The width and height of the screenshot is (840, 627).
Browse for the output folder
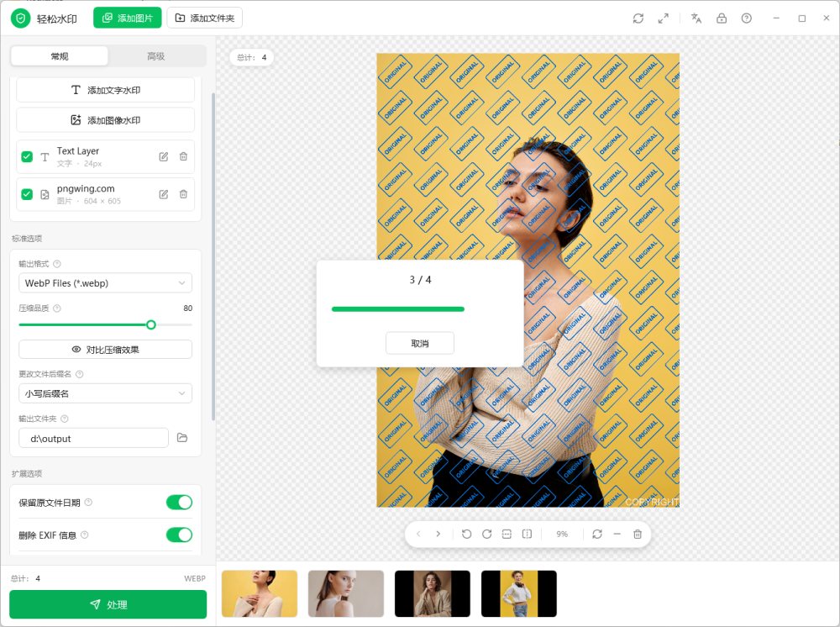pyautogui.click(x=182, y=438)
